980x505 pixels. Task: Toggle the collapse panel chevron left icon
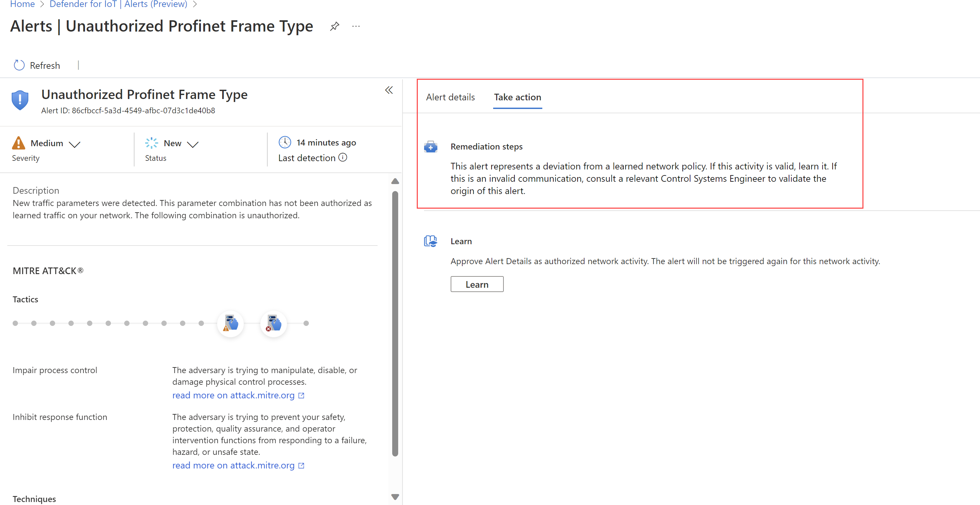(x=389, y=90)
